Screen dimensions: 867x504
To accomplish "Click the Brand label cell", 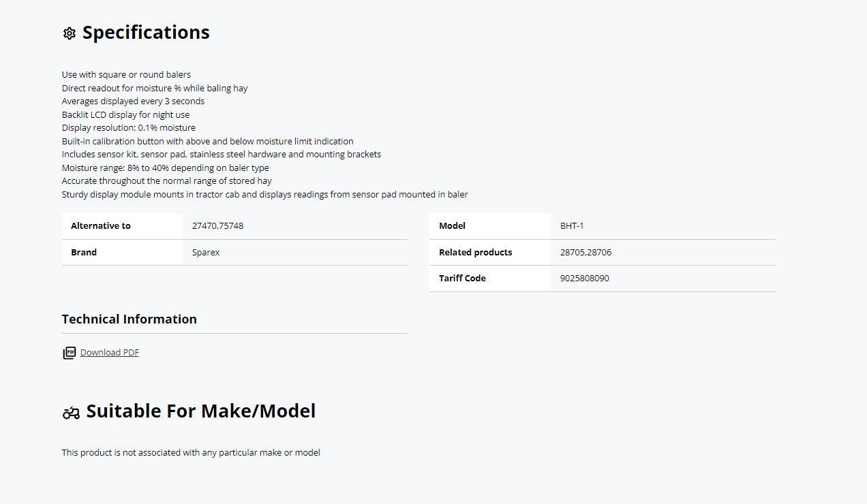I will 84,253.
